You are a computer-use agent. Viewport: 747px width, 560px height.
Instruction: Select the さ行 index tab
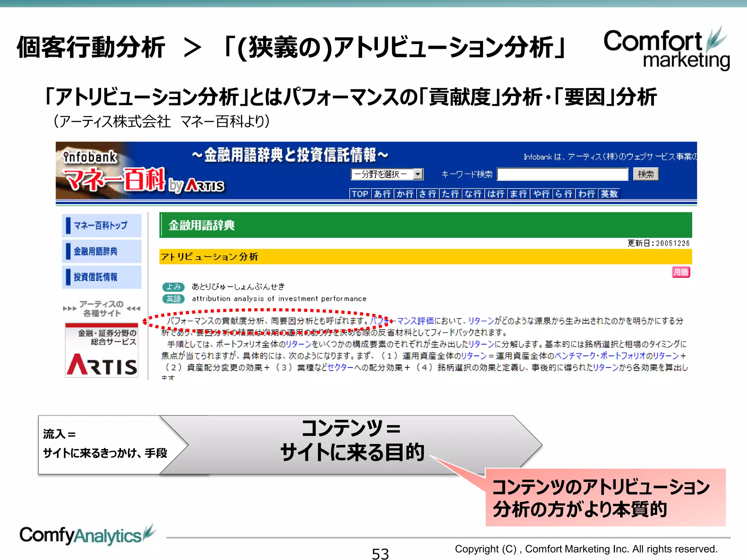point(427,194)
